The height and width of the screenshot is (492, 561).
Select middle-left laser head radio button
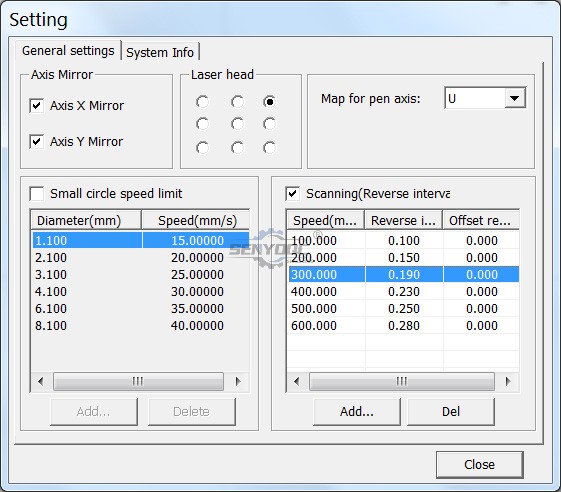click(203, 124)
